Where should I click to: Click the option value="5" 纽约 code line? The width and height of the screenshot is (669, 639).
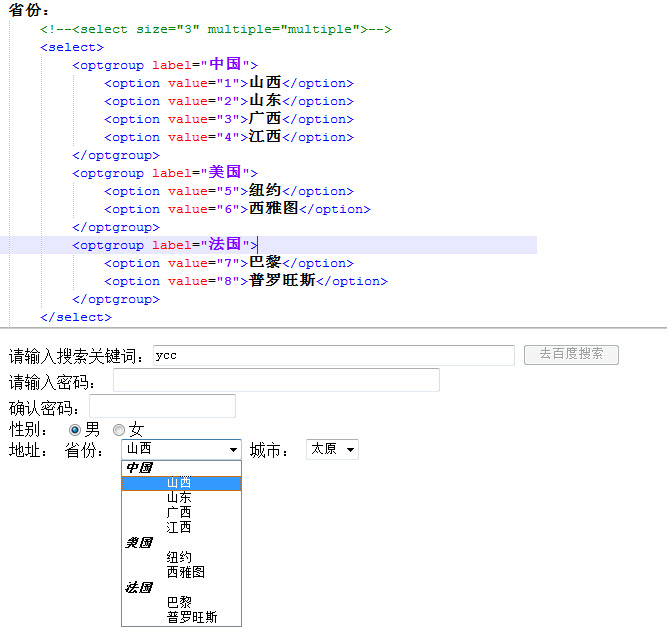click(x=229, y=191)
